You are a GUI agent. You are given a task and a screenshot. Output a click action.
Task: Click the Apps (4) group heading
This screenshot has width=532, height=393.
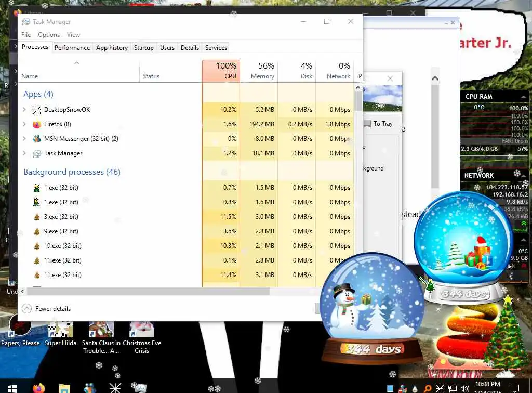(38, 94)
